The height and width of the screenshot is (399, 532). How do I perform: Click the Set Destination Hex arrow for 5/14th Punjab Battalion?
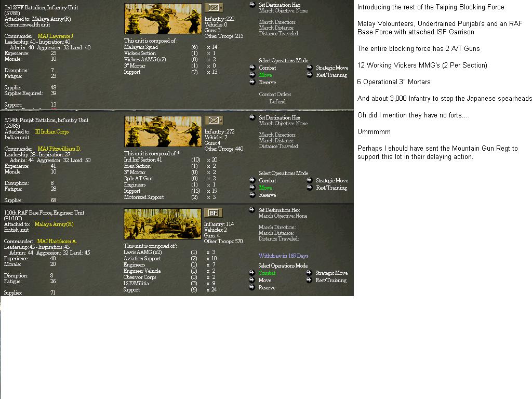tap(252, 117)
